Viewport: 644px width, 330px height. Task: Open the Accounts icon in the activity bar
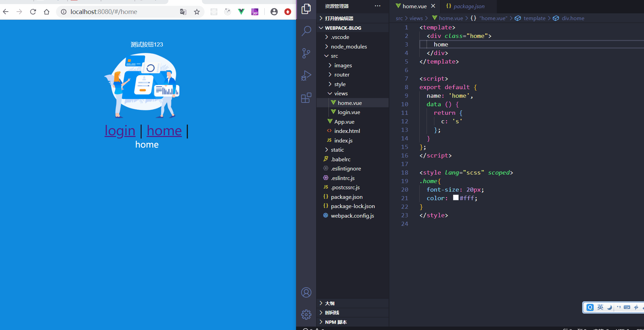tap(306, 292)
